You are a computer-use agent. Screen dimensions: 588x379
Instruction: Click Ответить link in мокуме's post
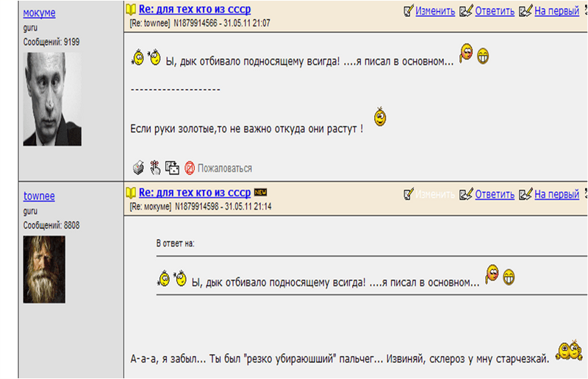495,11
